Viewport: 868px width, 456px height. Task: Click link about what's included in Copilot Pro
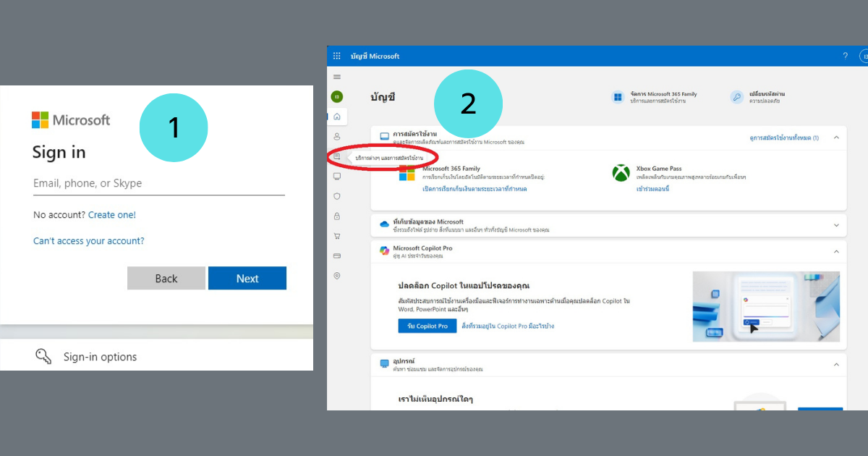[x=508, y=326]
